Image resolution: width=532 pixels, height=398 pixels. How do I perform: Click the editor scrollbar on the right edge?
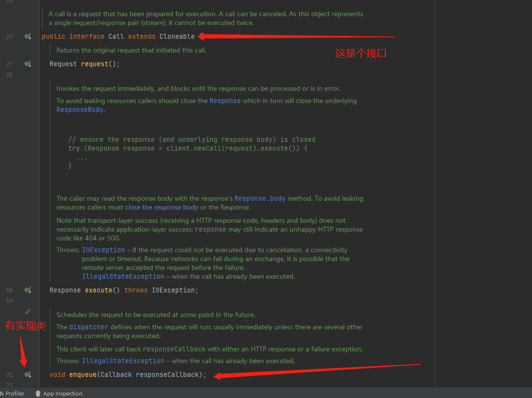(x=530, y=196)
